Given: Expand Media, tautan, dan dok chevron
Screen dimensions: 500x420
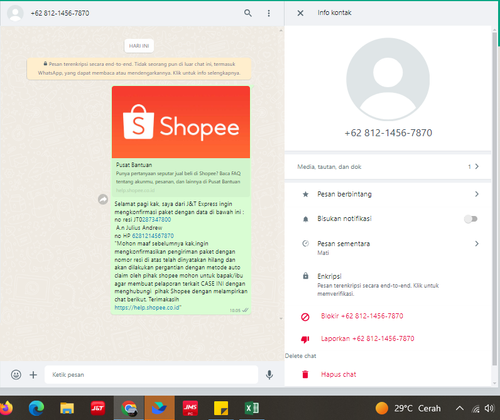Looking at the screenshot, I should click(477, 166).
